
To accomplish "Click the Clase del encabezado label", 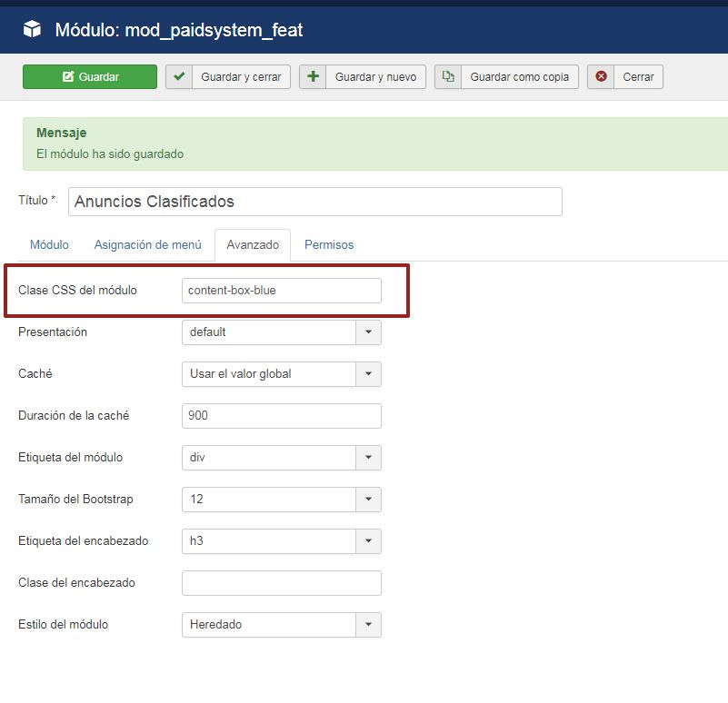I will [x=76, y=582].
